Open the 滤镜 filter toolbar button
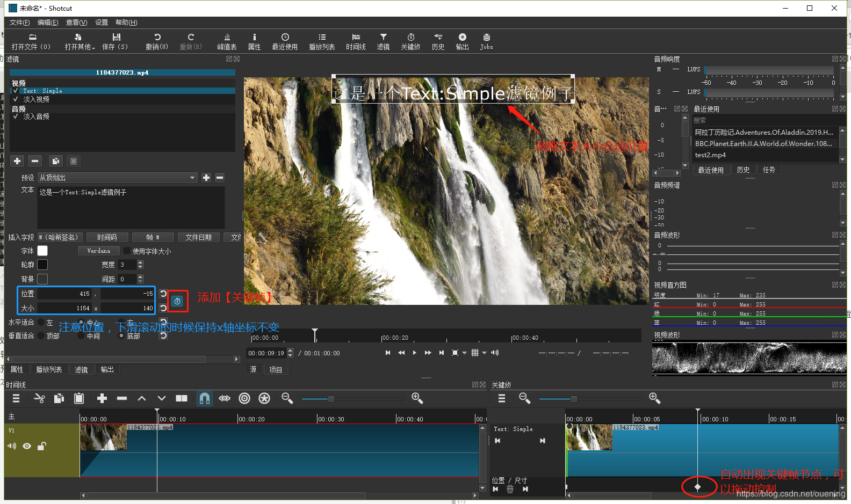Image resolution: width=851 pixels, height=504 pixels. point(383,41)
